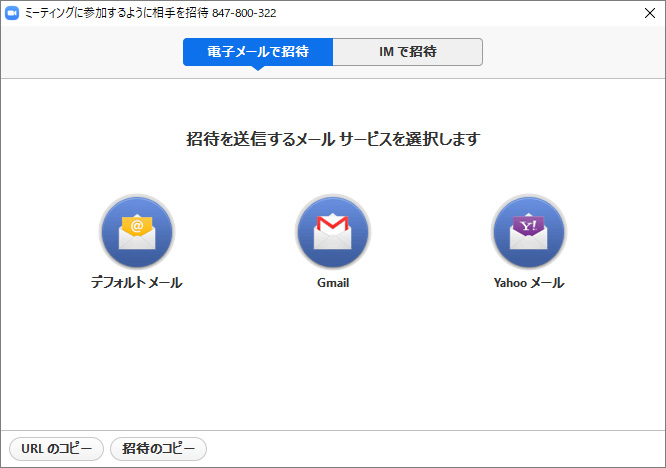Choose the Gmail envelope icon

click(333, 233)
